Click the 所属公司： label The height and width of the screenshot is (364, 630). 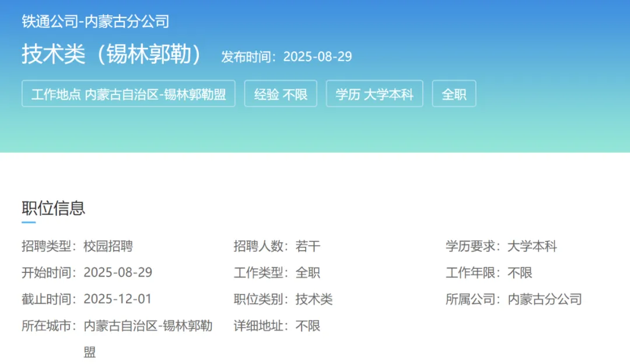473,299
